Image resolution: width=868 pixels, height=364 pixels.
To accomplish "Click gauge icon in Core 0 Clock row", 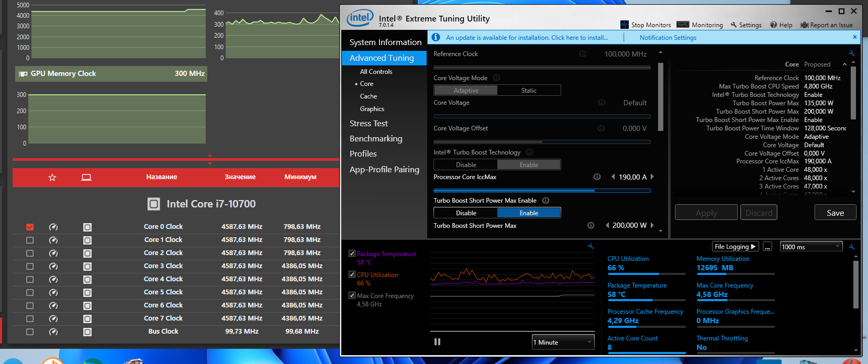I will click(x=53, y=227).
